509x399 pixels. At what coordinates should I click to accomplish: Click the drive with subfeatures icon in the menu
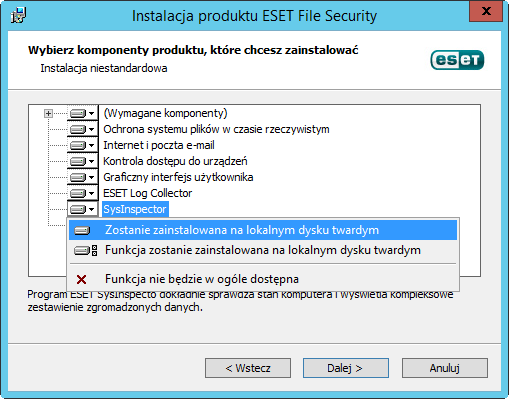pos(86,250)
